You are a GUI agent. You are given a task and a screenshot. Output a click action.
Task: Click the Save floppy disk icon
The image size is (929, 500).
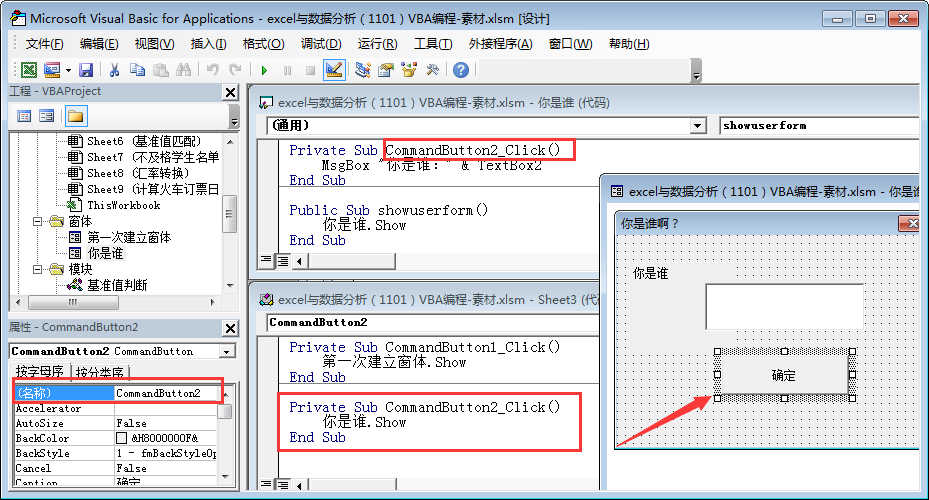86,70
